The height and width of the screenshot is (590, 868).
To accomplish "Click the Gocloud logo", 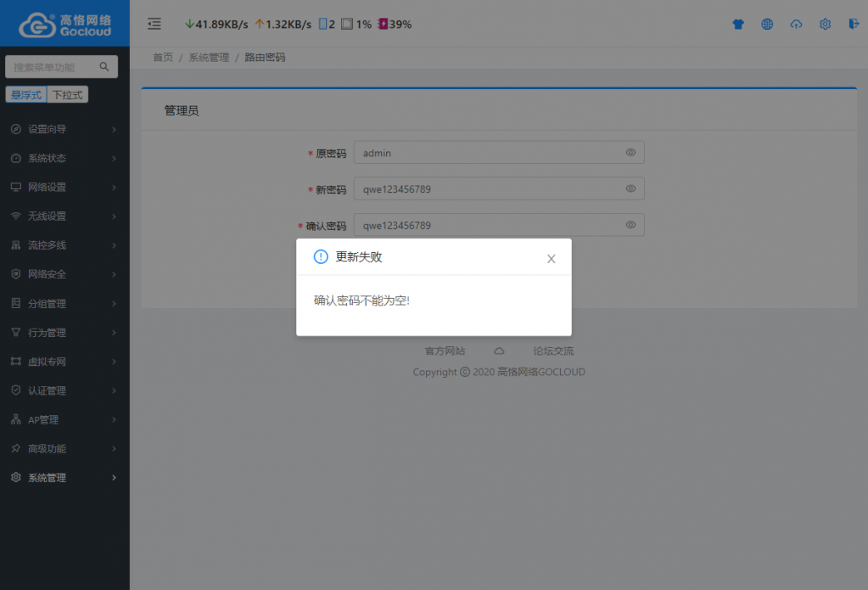I will pos(64,25).
